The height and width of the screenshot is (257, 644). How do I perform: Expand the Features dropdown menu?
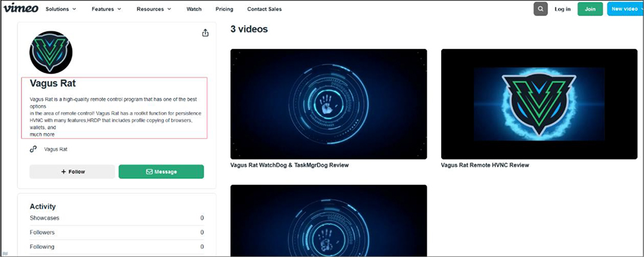pos(106,9)
